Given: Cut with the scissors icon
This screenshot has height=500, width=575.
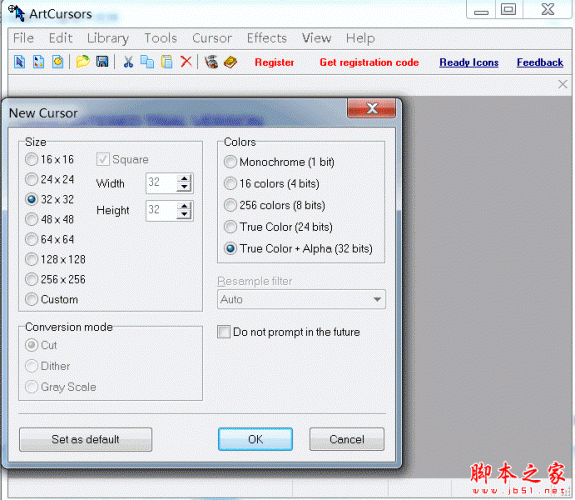Looking at the screenshot, I should pos(128,62).
